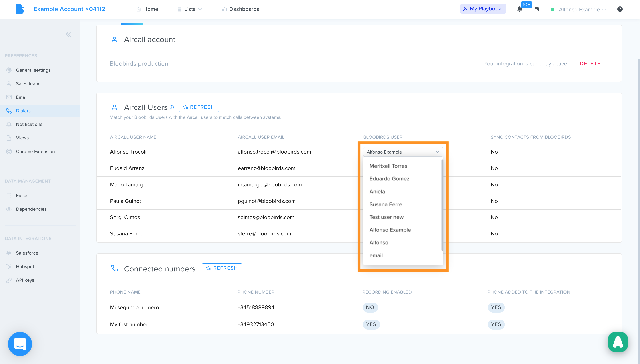Viewport: 640px width, 364px height.
Task: Open the Email preferences
Action: click(22, 97)
